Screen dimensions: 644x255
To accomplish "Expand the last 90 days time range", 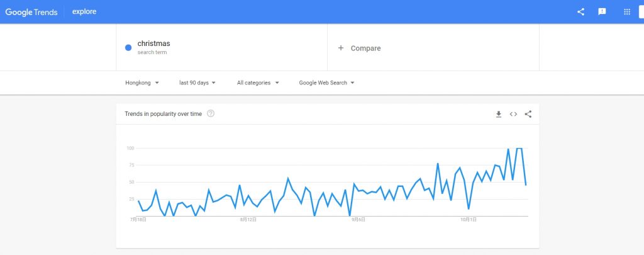I will (x=197, y=82).
